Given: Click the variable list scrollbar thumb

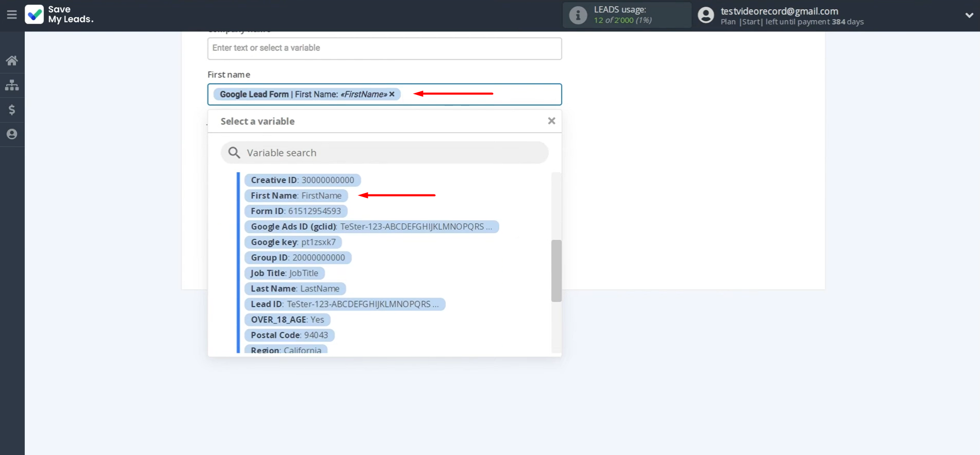Looking at the screenshot, I should (556, 271).
